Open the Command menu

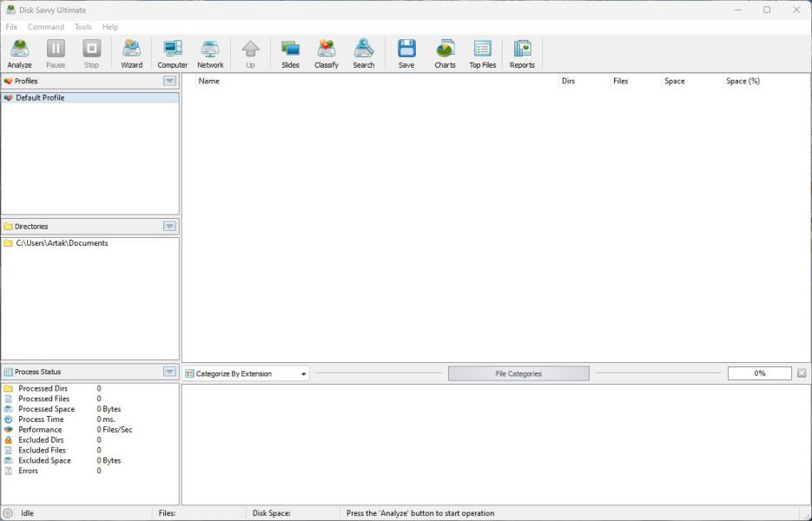[46, 27]
